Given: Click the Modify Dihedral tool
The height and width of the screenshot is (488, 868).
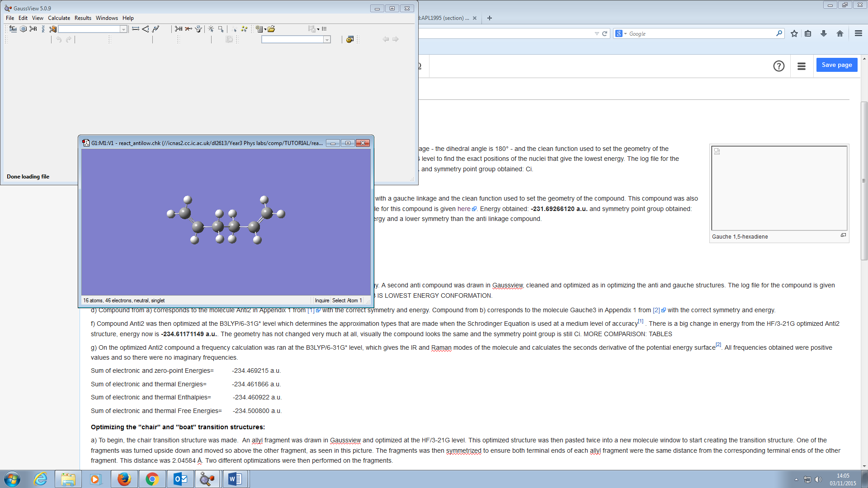Looking at the screenshot, I should (156, 29).
